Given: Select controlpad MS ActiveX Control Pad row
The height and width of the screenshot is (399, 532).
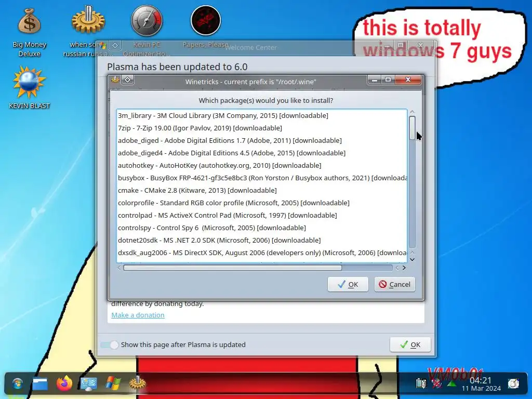Looking at the screenshot, I should coord(262,215).
